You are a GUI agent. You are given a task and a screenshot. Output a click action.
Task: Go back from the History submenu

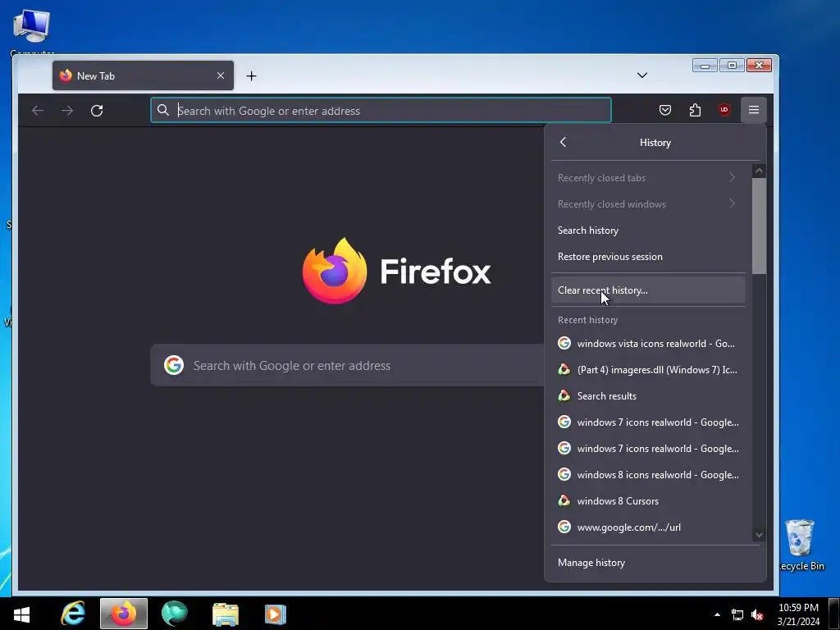[x=563, y=142]
